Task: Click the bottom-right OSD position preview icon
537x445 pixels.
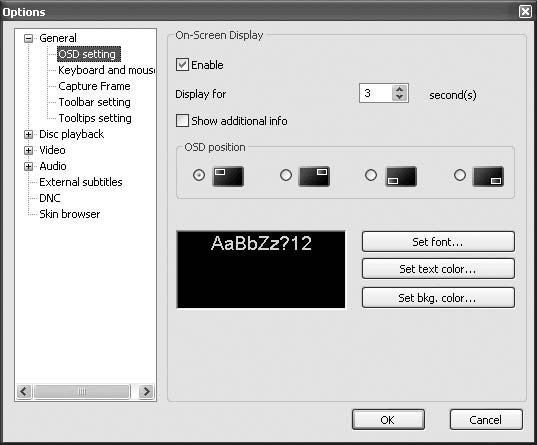Action: 488,176
